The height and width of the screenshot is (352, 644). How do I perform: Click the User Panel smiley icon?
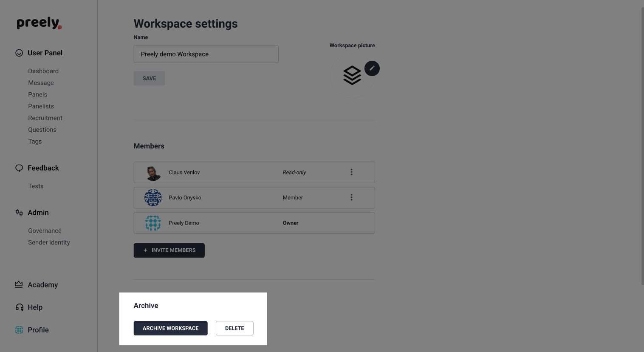tap(19, 53)
